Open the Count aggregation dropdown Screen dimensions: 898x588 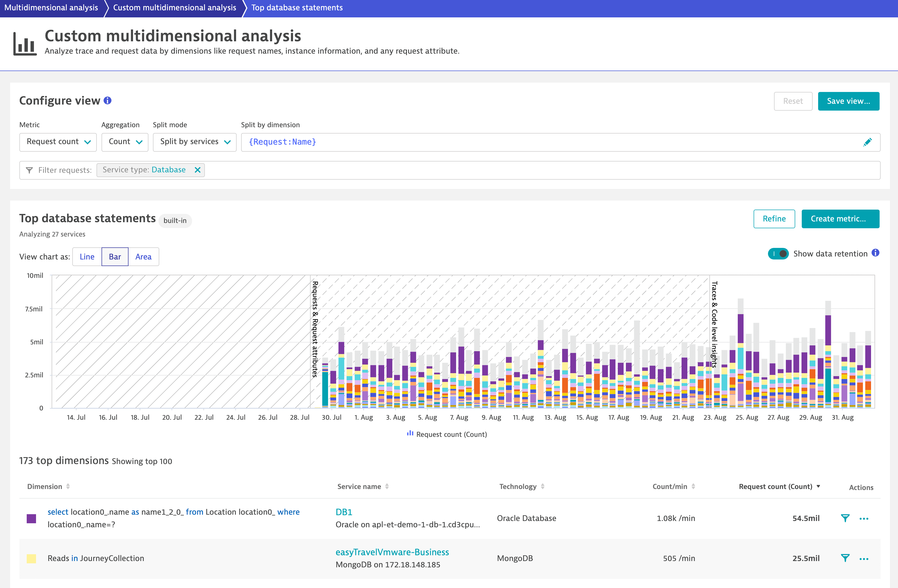125,142
